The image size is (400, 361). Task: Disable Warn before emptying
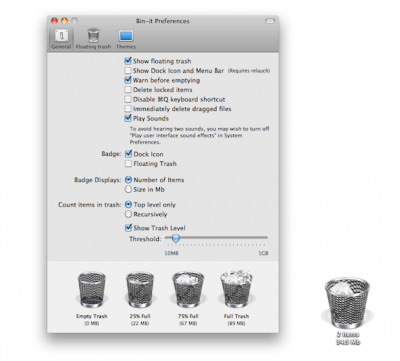[x=128, y=80]
